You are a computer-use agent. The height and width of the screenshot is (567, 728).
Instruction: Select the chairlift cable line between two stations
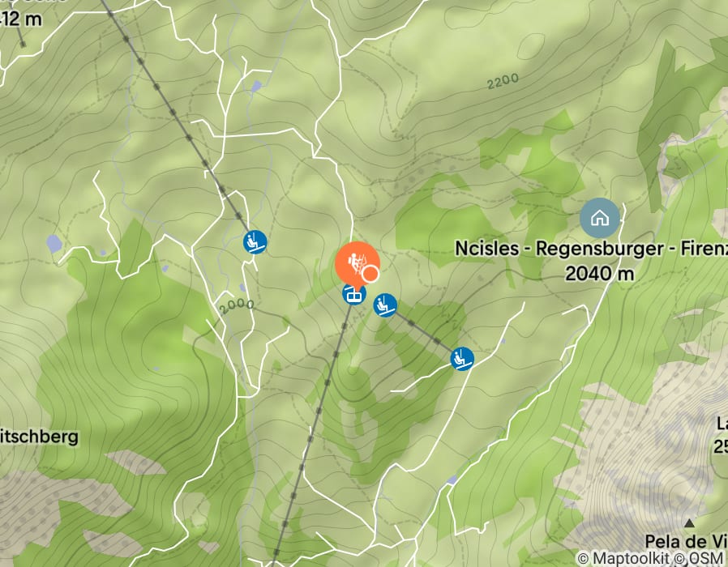(x=423, y=332)
